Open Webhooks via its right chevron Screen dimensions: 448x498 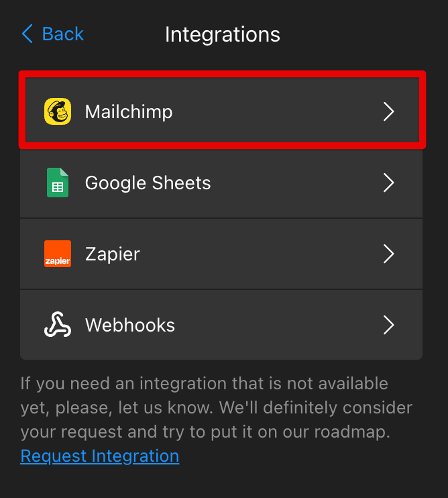click(388, 325)
